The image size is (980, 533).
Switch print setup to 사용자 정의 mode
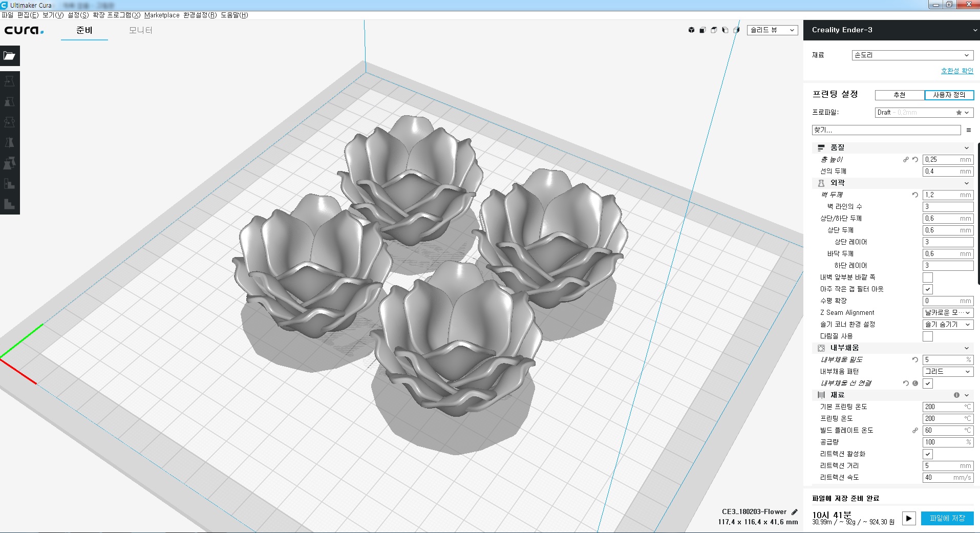point(949,95)
